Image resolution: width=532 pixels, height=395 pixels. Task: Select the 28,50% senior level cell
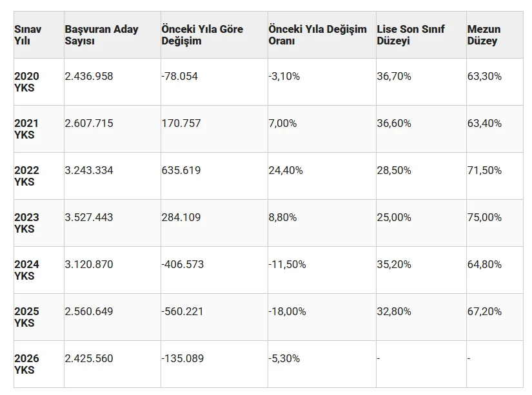(x=394, y=170)
